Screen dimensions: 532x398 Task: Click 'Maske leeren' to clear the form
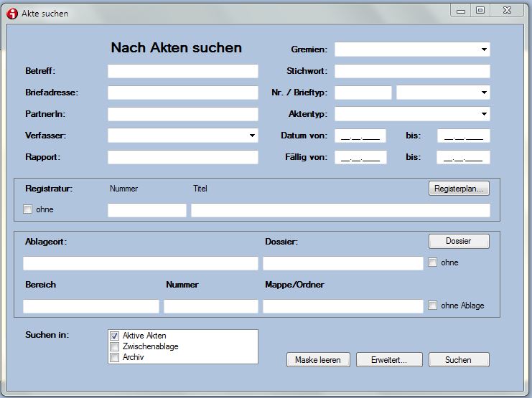point(317,360)
